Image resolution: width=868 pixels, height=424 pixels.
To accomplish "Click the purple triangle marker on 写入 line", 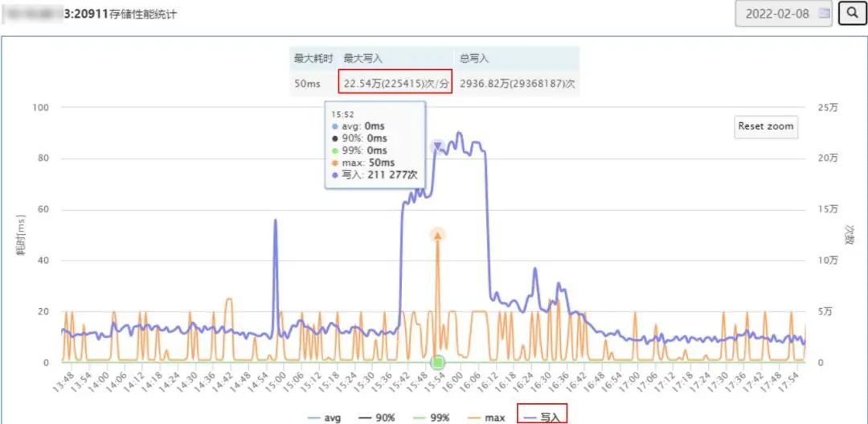I will [x=438, y=146].
